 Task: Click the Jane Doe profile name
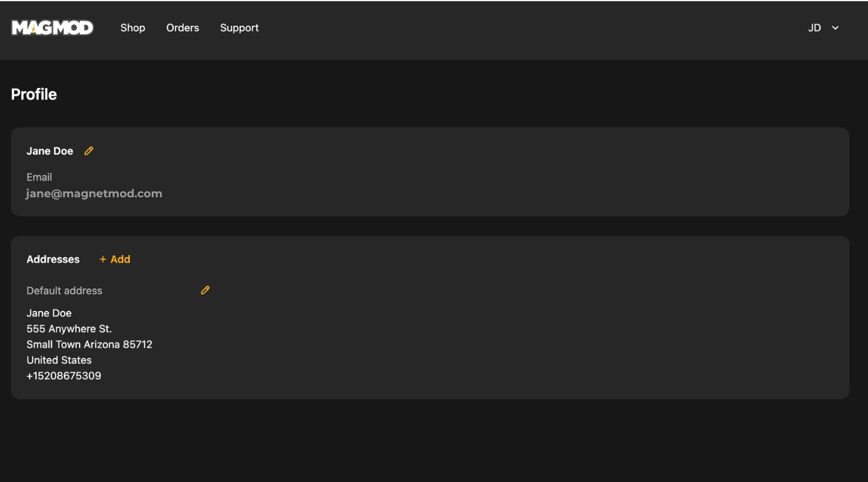point(50,151)
